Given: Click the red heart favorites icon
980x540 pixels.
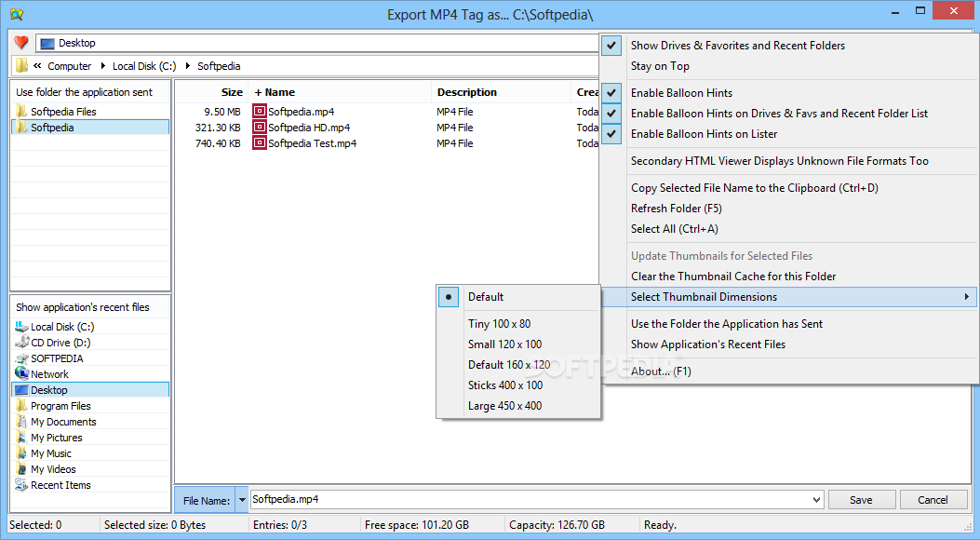Looking at the screenshot, I should 21,43.
